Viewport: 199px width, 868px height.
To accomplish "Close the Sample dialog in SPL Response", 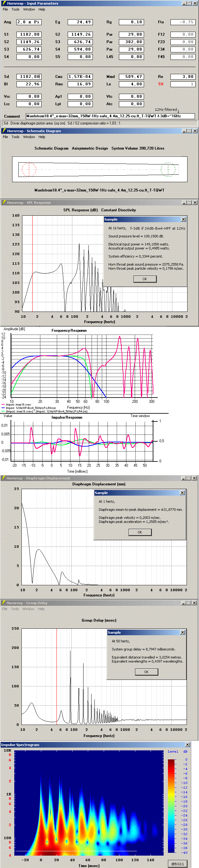I will [183, 219].
